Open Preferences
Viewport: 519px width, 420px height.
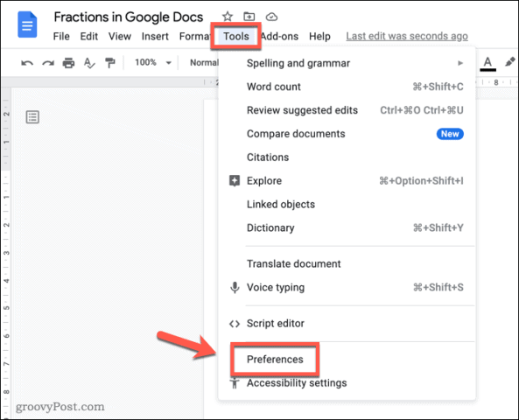[347, 360]
